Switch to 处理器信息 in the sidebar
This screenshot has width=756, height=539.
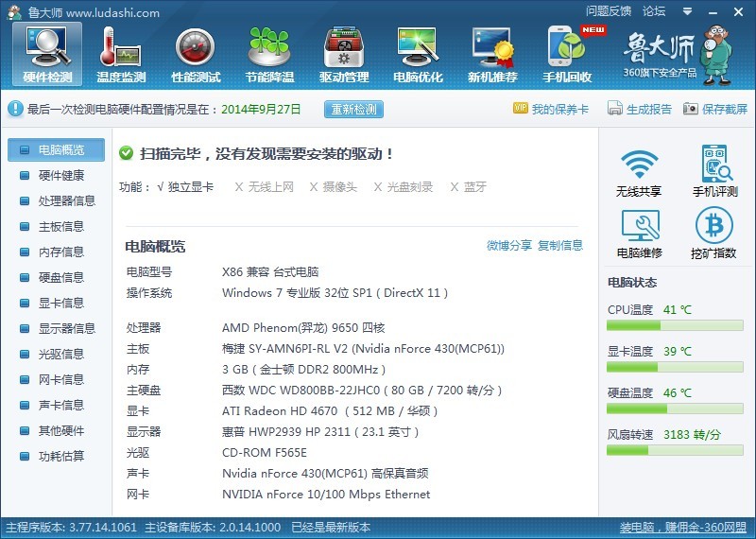(x=66, y=200)
